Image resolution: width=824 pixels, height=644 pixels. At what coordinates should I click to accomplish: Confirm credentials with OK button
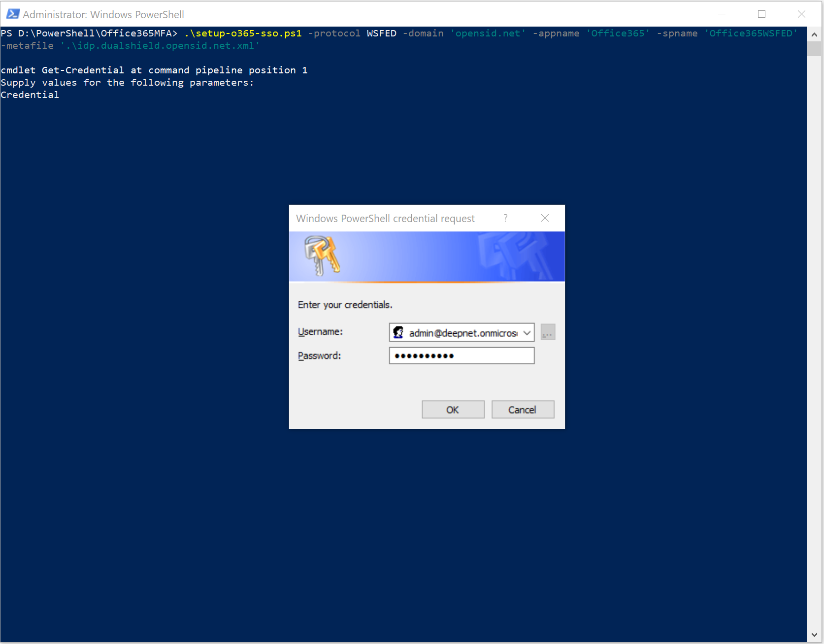pyautogui.click(x=453, y=410)
